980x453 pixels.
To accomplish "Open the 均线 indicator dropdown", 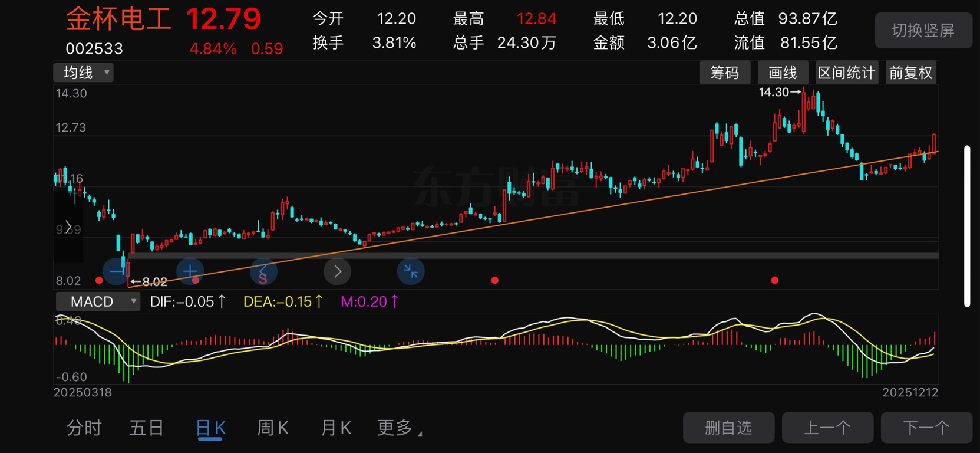I will [84, 73].
